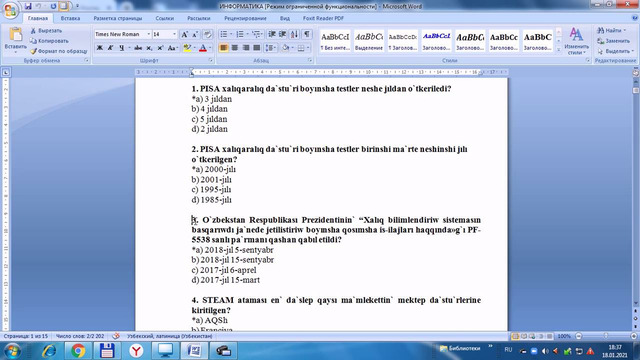Open the Change Case (Aa) dropdown
This screenshot has height=360, width=640.
[173, 48]
